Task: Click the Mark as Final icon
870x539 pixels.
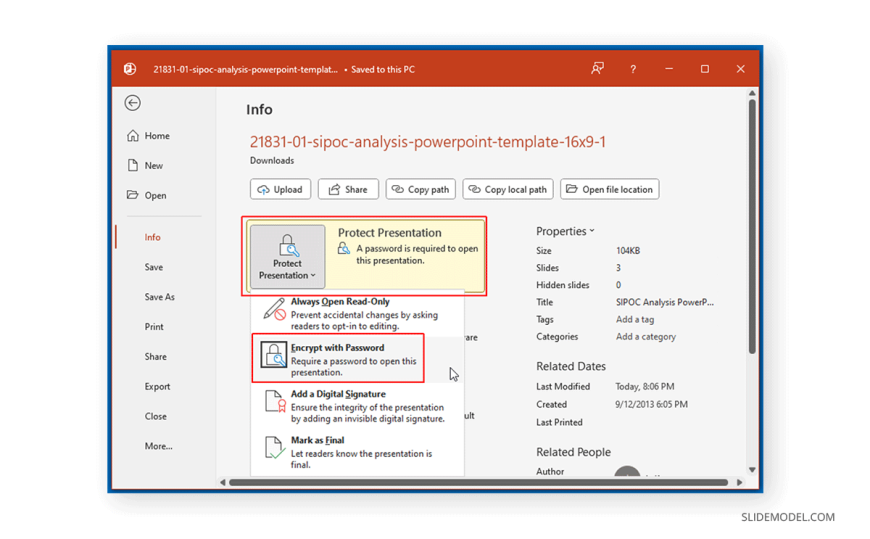Action: point(274,448)
